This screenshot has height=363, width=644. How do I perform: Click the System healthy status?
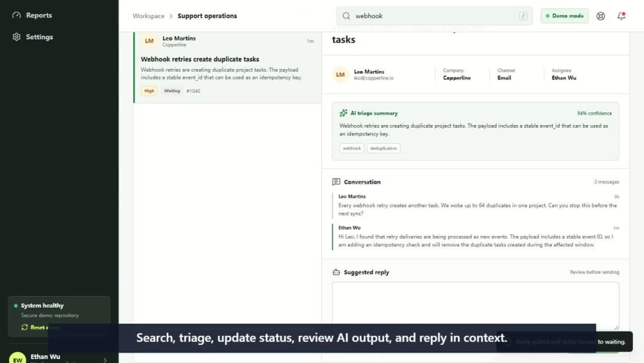pyautogui.click(x=43, y=306)
